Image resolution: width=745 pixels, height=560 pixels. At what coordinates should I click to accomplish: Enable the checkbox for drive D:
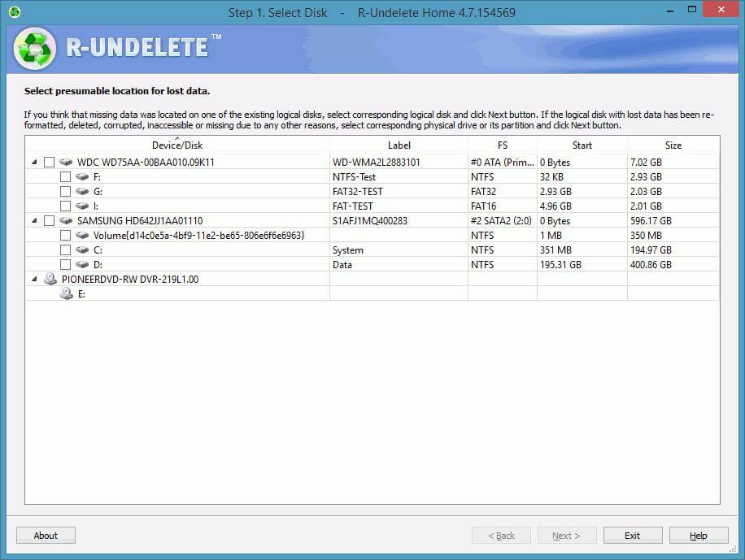pyautogui.click(x=66, y=265)
